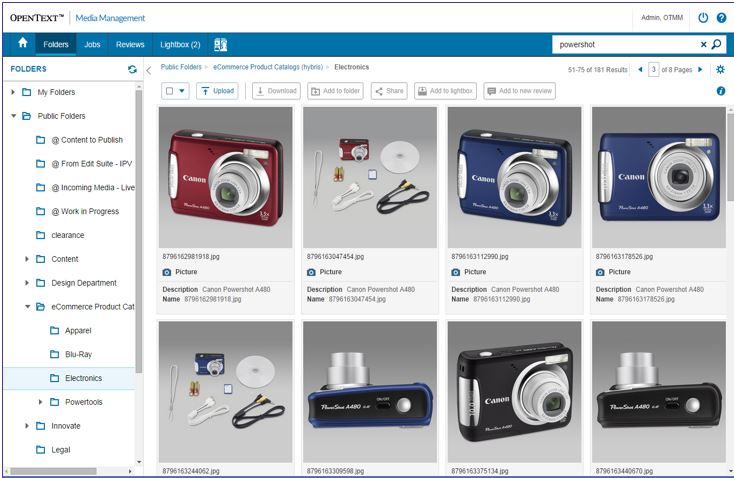This screenshot has width=734, height=478.
Task: Open the blue top-view thumbnail 8796163309598.jpg
Action: [x=370, y=392]
